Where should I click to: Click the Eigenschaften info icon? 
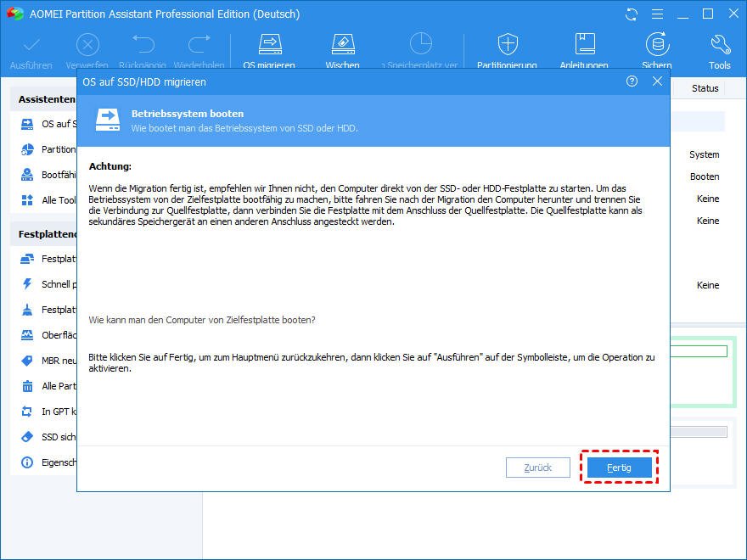27,462
